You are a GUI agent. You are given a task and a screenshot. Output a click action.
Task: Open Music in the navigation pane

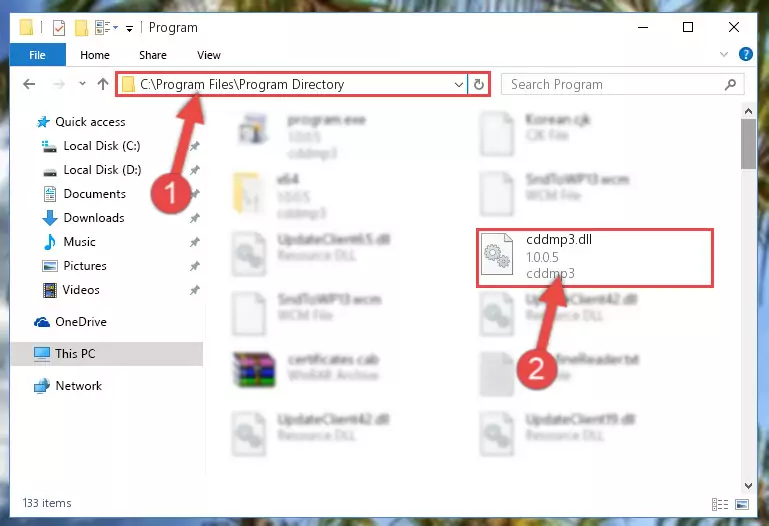[x=79, y=242]
